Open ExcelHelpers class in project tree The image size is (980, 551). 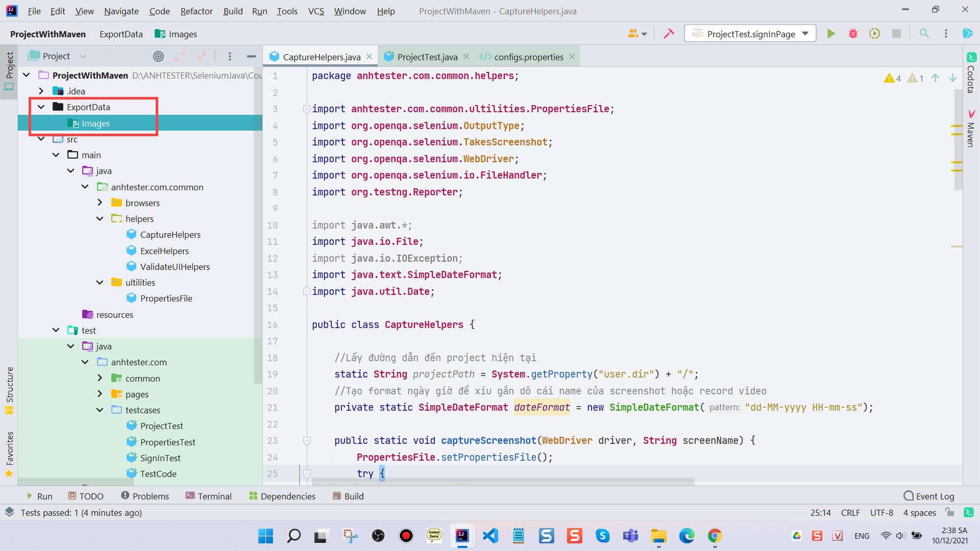(x=164, y=251)
